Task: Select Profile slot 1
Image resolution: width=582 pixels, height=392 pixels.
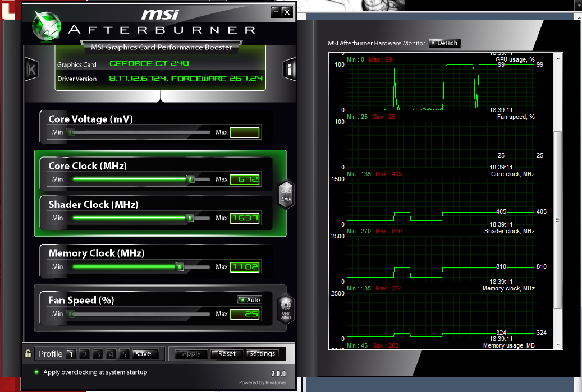Action: (x=71, y=354)
